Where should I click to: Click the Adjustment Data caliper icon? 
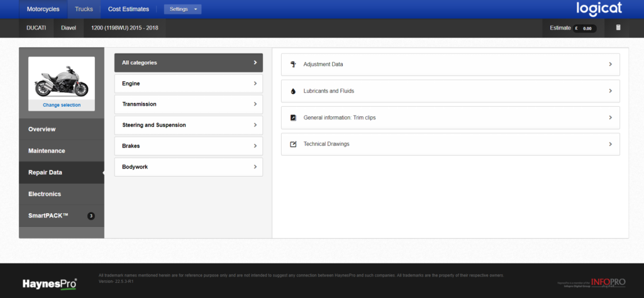[293, 64]
